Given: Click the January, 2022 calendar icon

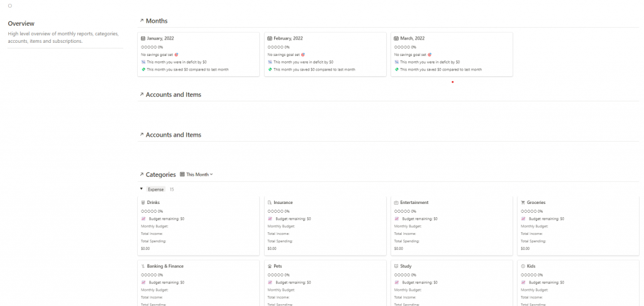Looking at the screenshot, I should [143, 38].
